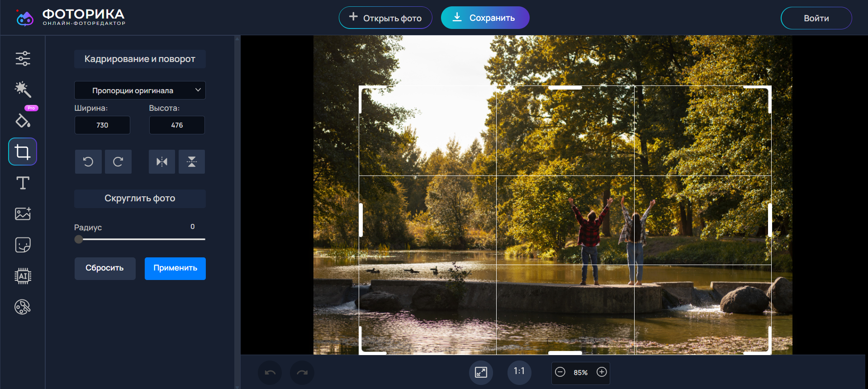The width and height of the screenshot is (868, 389).
Task: Click the Применить button
Action: pos(175,268)
